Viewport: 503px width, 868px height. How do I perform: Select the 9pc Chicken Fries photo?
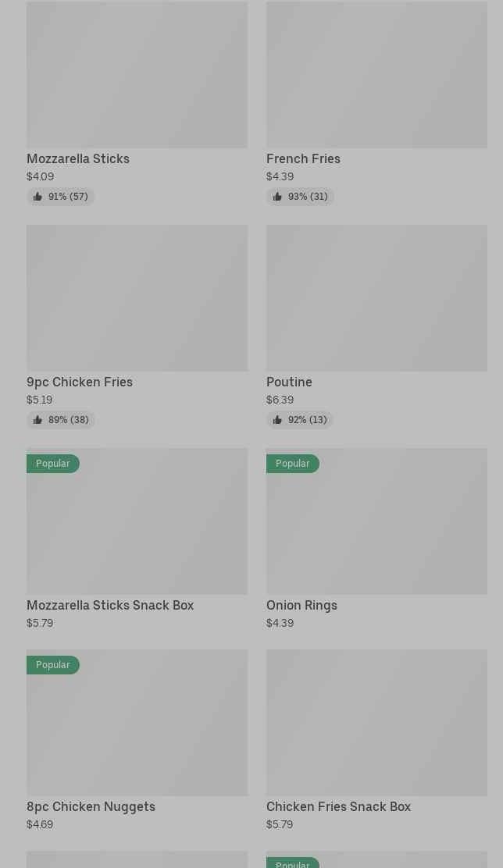pos(137,298)
